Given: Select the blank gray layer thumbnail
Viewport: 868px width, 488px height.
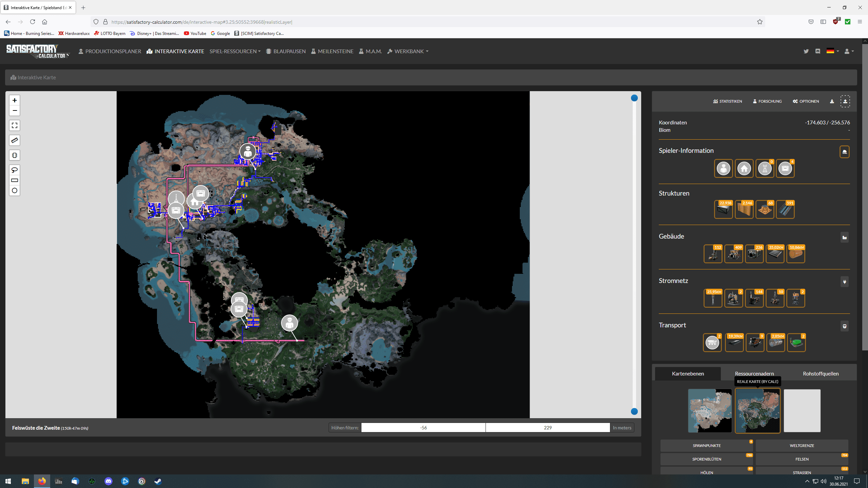Looking at the screenshot, I should click(802, 411).
